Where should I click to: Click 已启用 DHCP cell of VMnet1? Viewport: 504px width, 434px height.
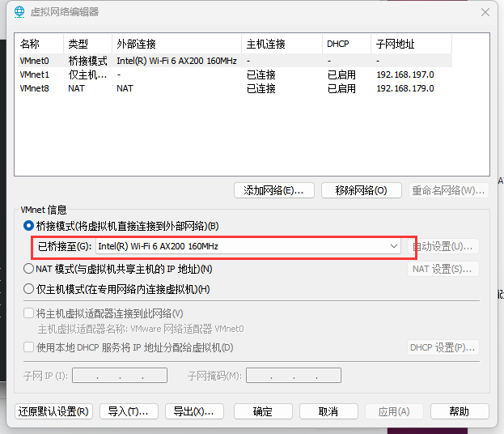(341, 74)
